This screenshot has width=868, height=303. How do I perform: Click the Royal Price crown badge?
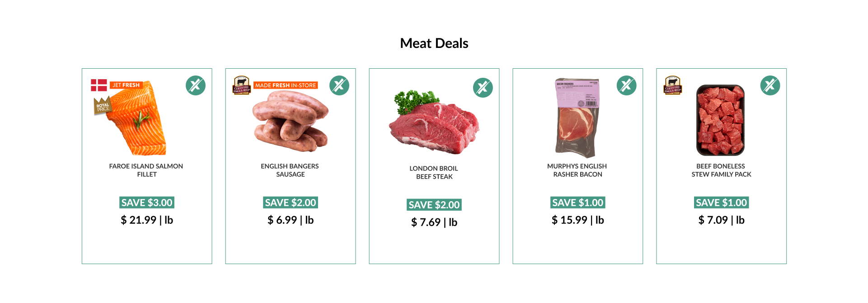102,106
